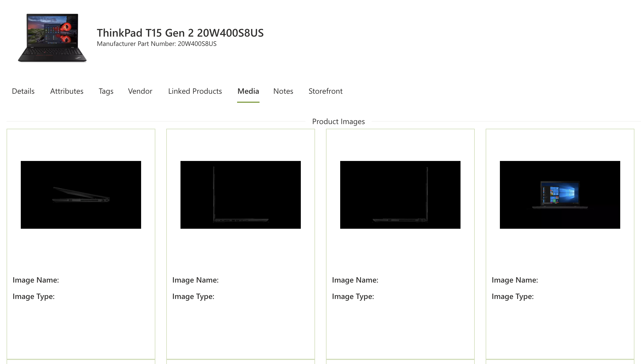Open the laptop right-side profile image
Viewport: 641px width, 364px height.
point(400,195)
